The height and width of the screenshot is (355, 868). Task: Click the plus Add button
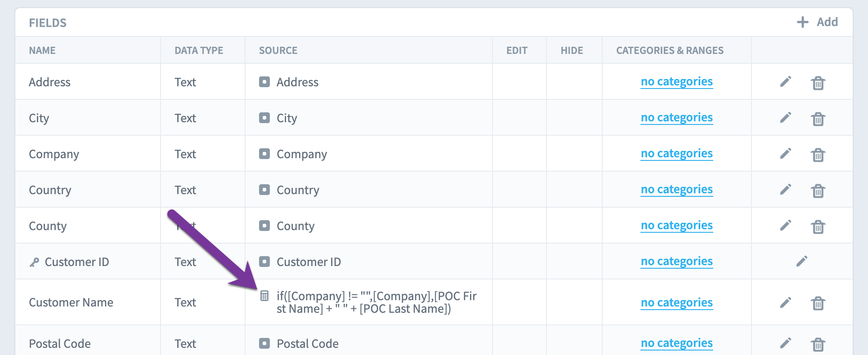pyautogui.click(x=817, y=22)
